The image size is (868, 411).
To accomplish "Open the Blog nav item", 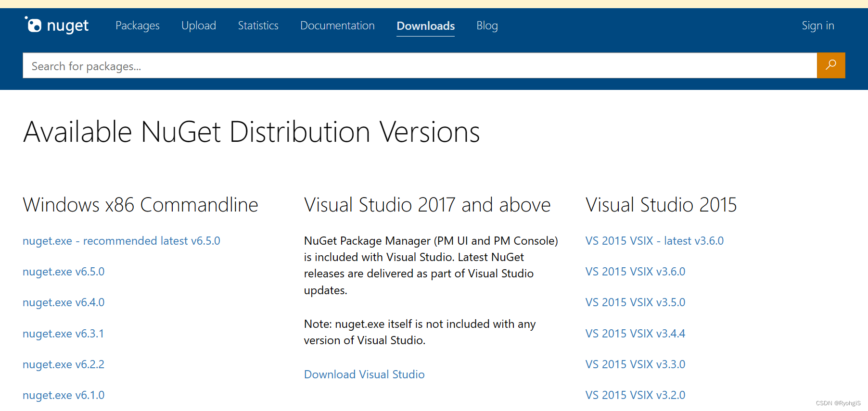I will tap(487, 25).
